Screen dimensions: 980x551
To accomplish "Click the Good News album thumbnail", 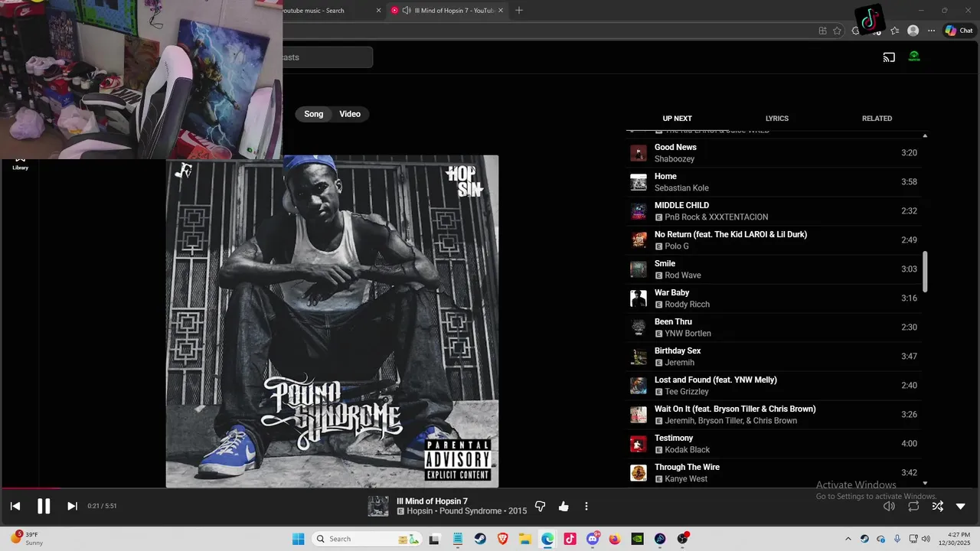I will tap(639, 153).
